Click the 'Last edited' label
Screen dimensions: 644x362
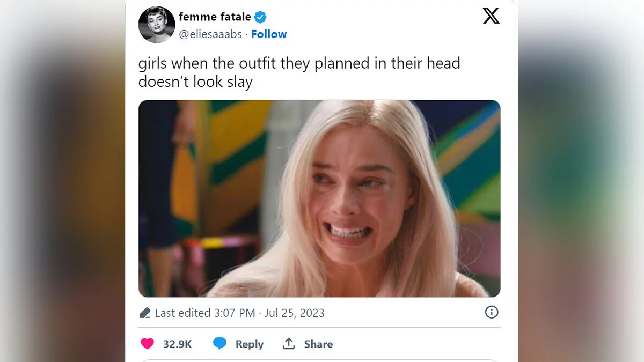click(x=180, y=313)
